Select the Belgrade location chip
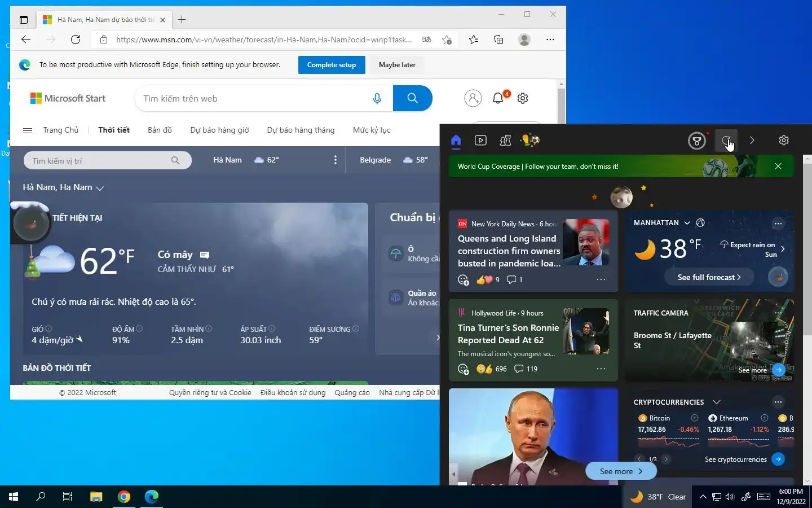Image resolution: width=812 pixels, height=508 pixels. tap(394, 160)
